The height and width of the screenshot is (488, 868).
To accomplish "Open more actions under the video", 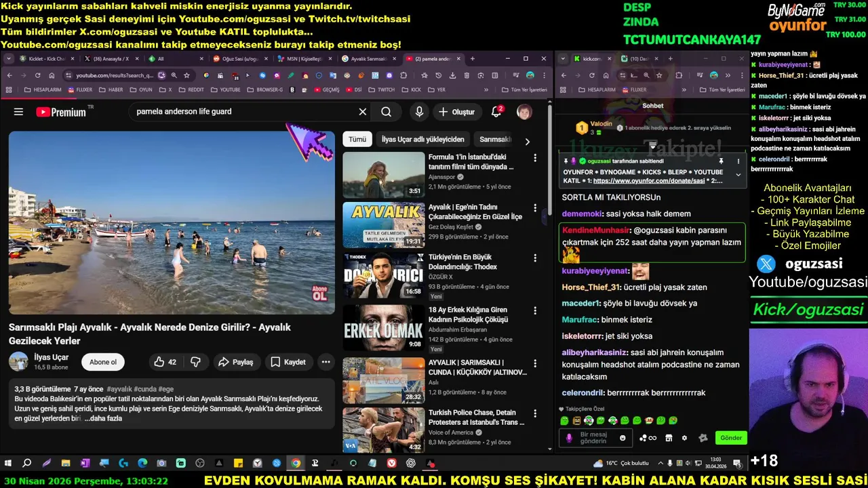I will 325,362.
